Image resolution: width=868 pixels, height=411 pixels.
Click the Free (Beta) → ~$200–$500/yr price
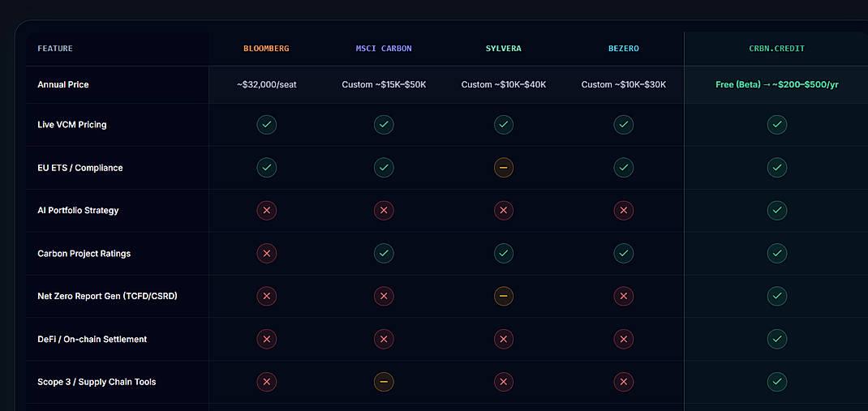pos(776,84)
